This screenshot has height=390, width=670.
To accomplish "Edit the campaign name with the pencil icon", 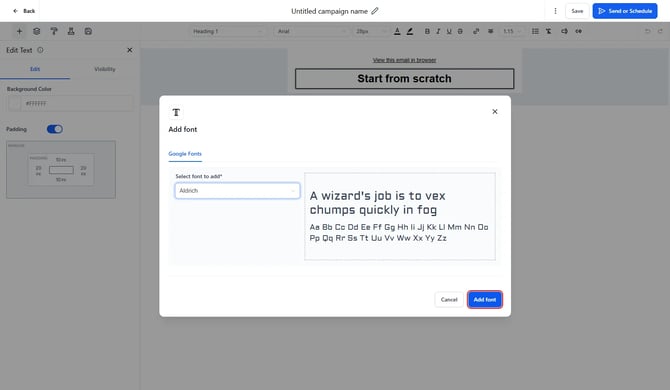I will [x=375, y=11].
